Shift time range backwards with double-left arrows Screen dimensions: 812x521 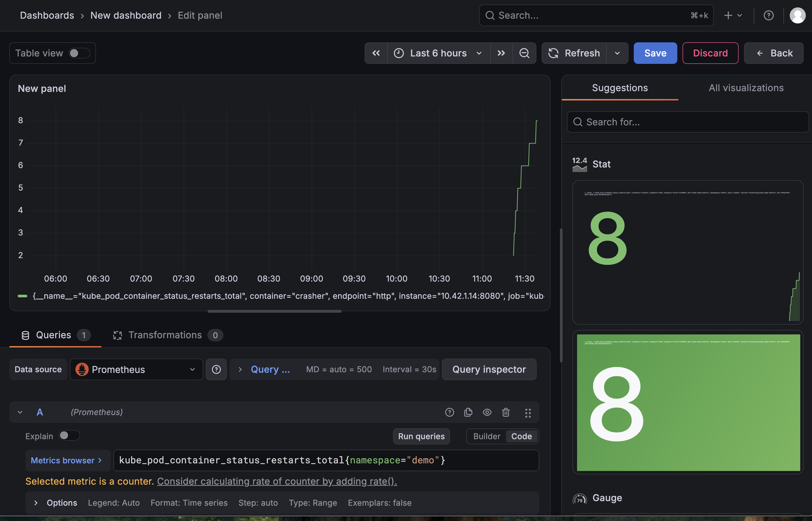tap(376, 53)
